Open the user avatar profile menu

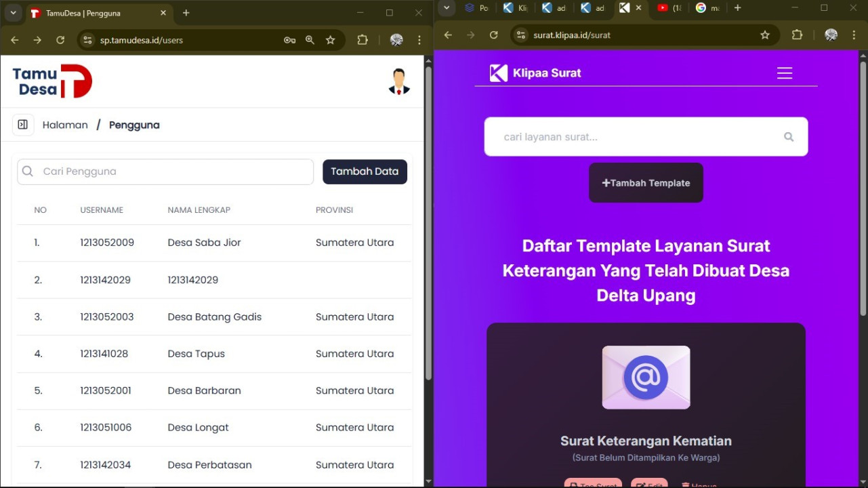[x=399, y=81]
